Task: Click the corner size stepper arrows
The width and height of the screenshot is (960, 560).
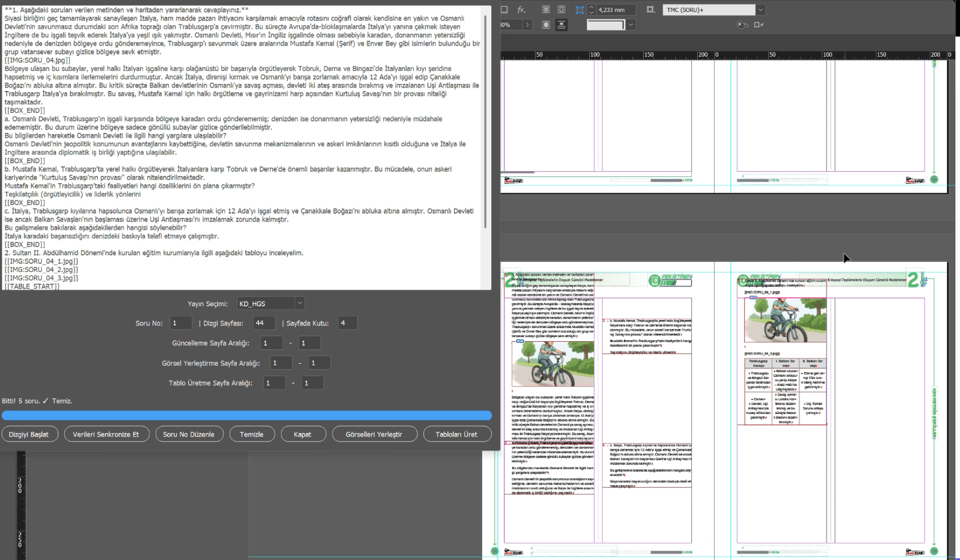Action: tap(592, 10)
